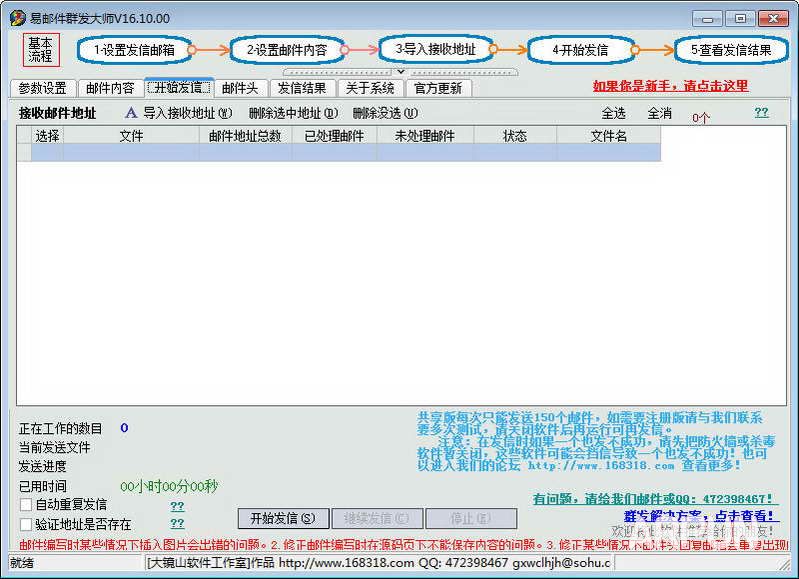799x579 pixels.
Task: Open the ?? help link beside 验证地址是否存在
Action: [177, 523]
